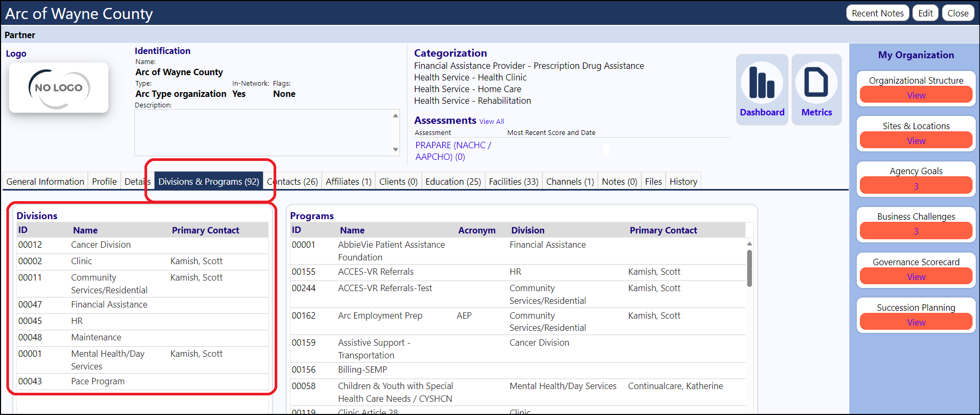The height and width of the screenshot is (415, 980).
Task: Open PRAPARE (NACHC / AAPCHO) assessment link
Action: [453, 151]
